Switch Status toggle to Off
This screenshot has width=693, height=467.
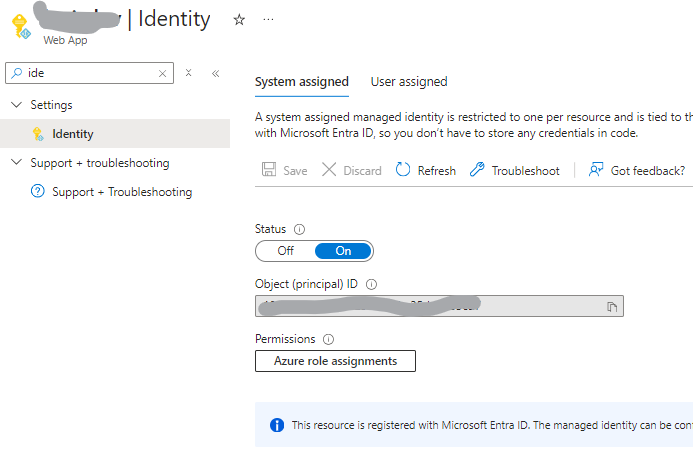pyautogui.click(x=285, y=251)
